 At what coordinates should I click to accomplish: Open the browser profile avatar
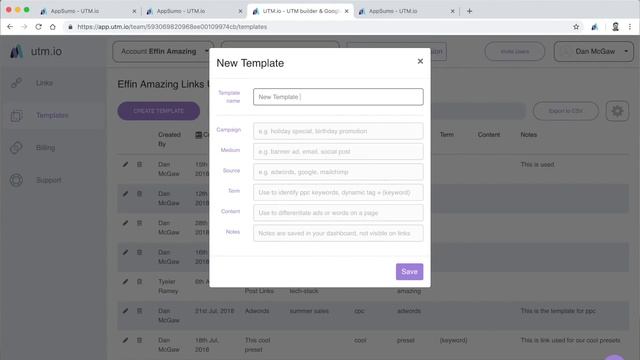click(x=616, y=27)
